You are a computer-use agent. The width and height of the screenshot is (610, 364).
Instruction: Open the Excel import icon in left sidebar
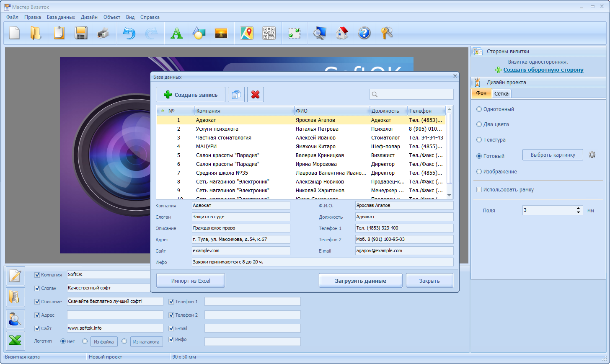(15, 341)
